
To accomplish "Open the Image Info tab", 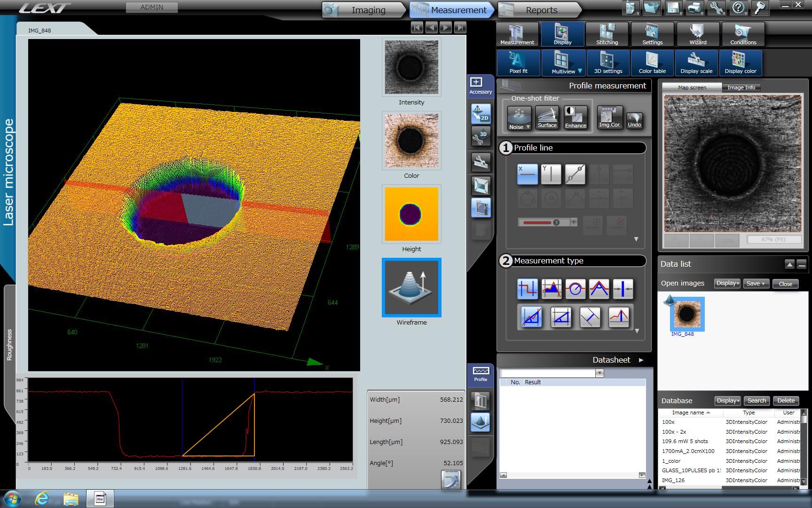I will [x=741, y=87].
